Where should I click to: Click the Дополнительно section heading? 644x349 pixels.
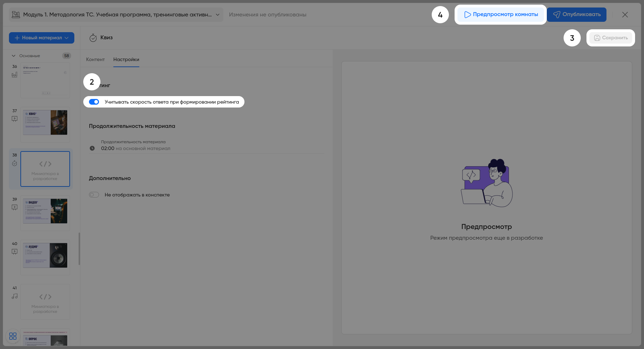point(110,178)
